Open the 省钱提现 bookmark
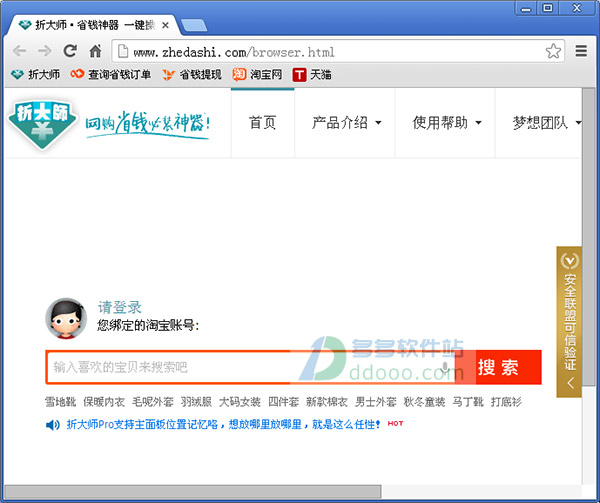Screen dimensions: 600x503 coord(192,74)
